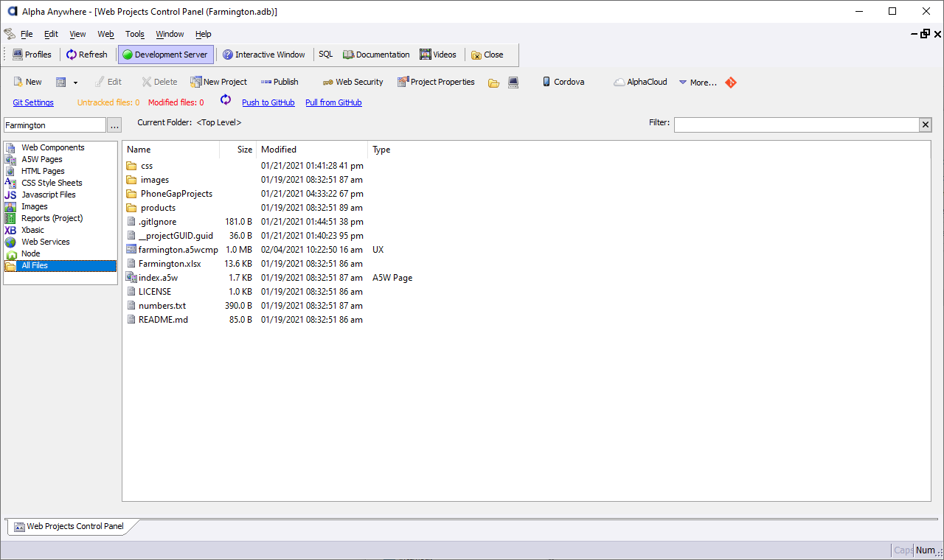
Task: Open the View menu
Action: point(77,34)
